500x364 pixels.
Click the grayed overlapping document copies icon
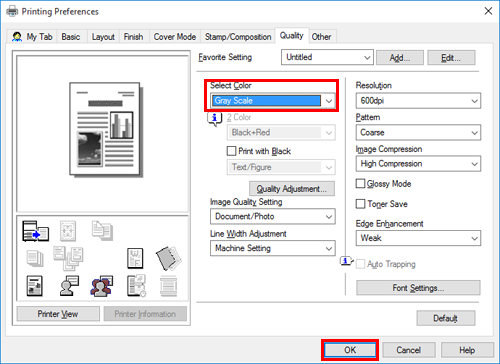pyautogui.click(x=102, y=231)
